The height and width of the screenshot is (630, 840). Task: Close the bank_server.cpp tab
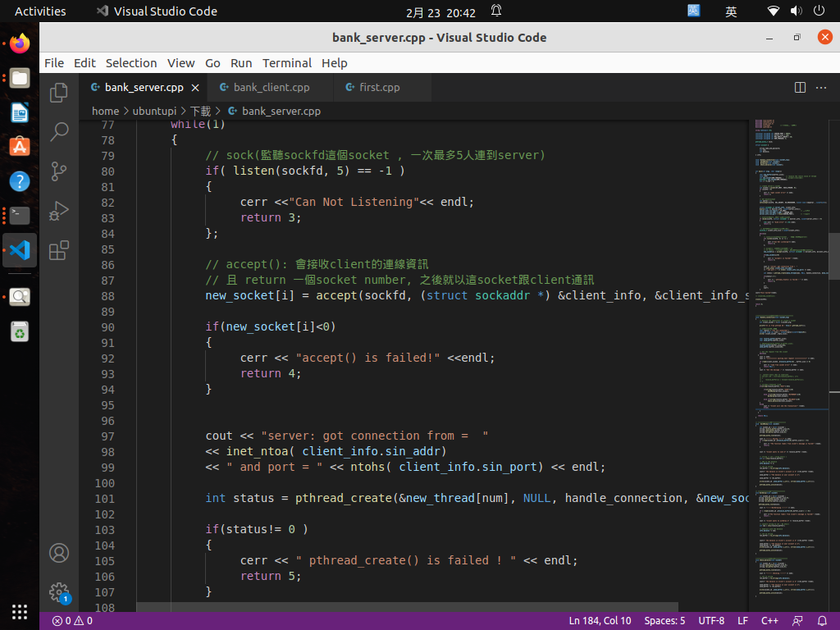195,88
